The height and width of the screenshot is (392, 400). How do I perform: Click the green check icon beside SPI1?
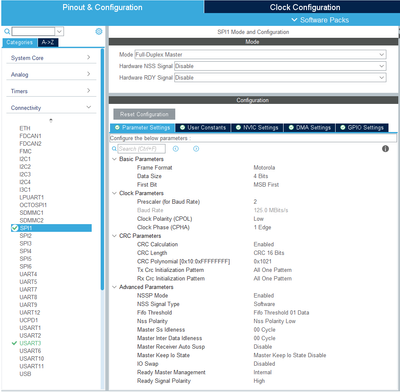(15, 228)
